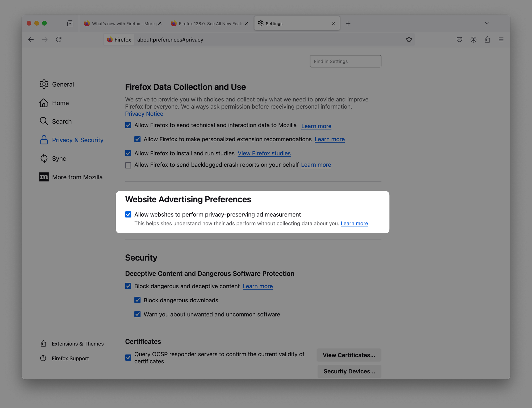Open the Privacy Notice link
The image size is (532, 408).
pos(144,114)
